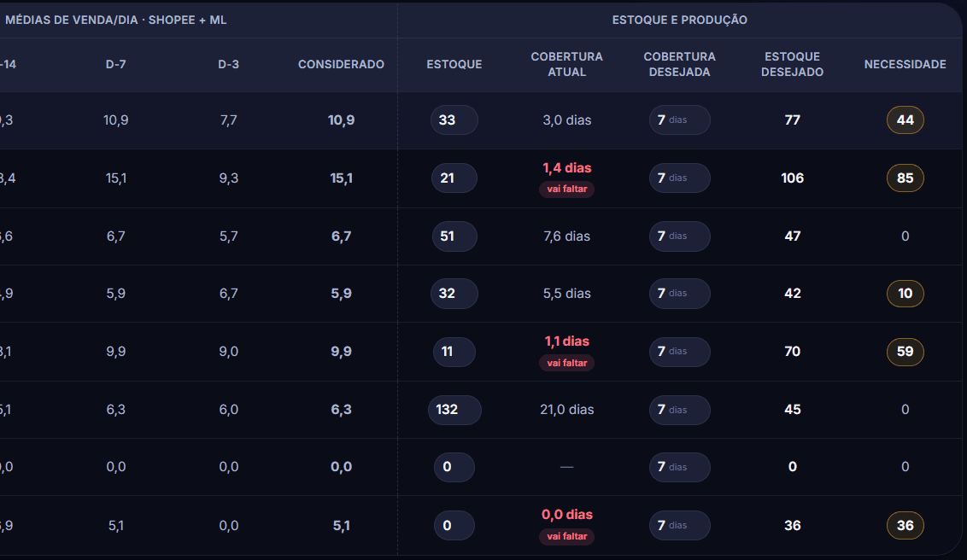Screen dimensions: 967x560
Task: Edit the Estoque field showing 32
Action: point(454,294)
